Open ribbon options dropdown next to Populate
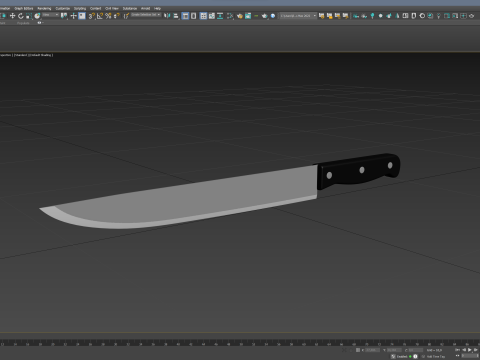 pos(40,23)
